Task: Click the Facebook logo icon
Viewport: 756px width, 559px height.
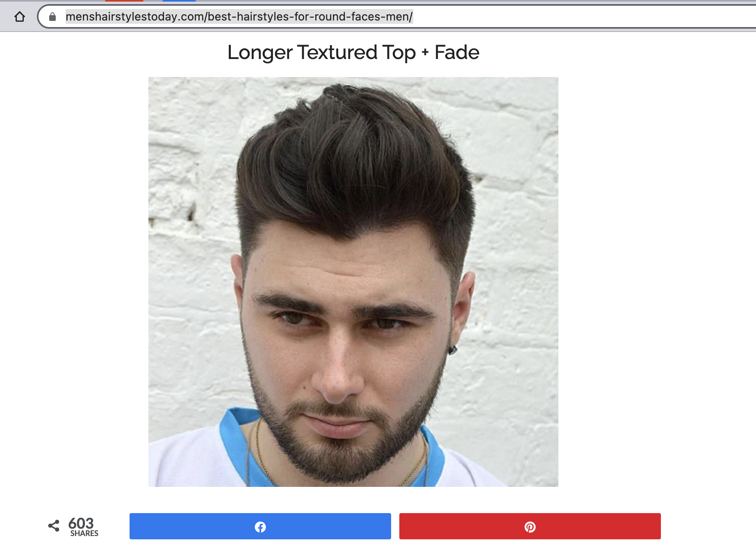Action: point(260,527)
